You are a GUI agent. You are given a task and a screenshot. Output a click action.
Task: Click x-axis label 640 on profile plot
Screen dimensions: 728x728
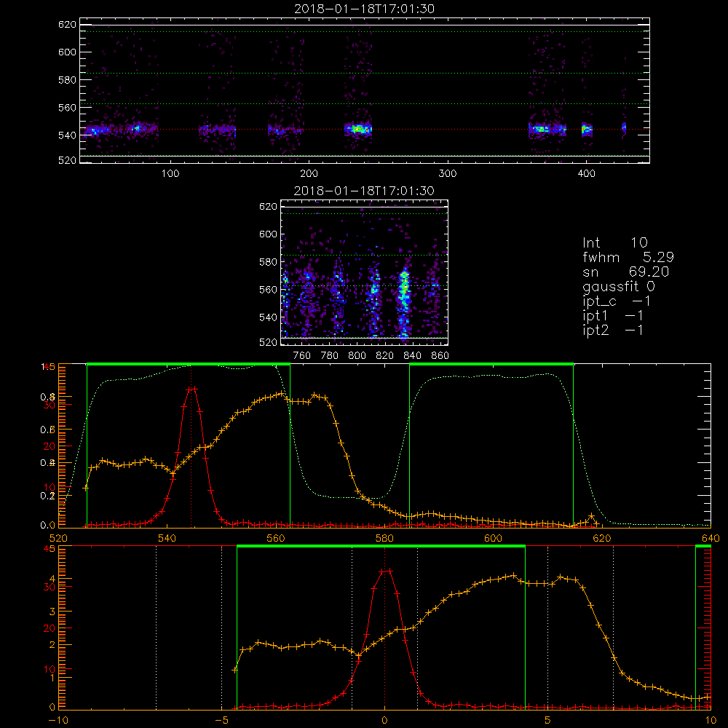pyautogui.click(x=711, y=538)
